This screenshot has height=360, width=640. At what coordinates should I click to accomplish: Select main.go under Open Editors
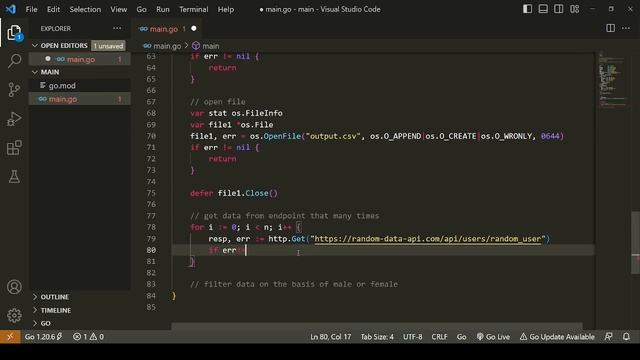tap(80, 59)
